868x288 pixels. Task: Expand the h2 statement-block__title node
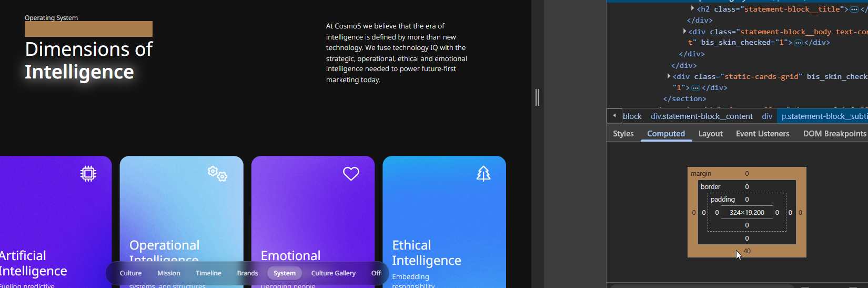click(692, 8)
